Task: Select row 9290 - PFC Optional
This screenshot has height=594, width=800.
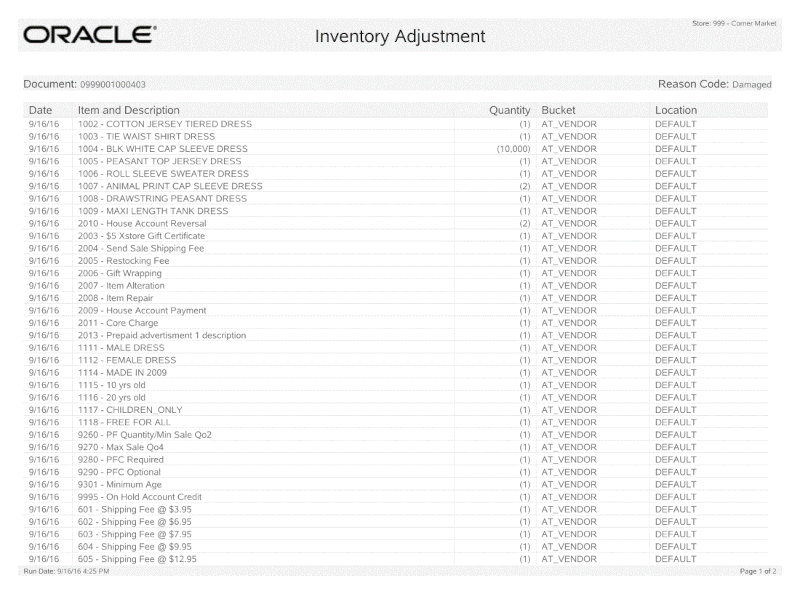Action: pyautogui.click(x=395, y=472)
